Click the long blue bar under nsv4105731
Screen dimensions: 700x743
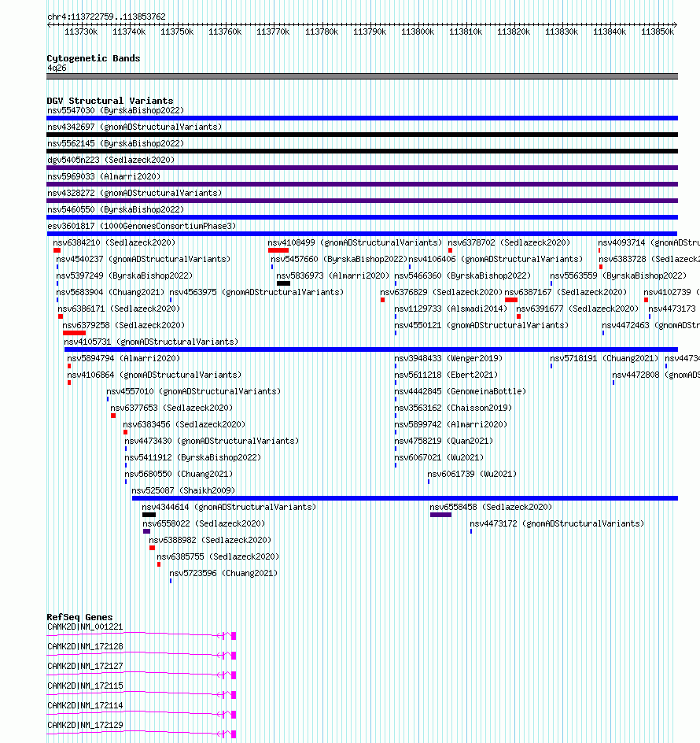[370, 349]
